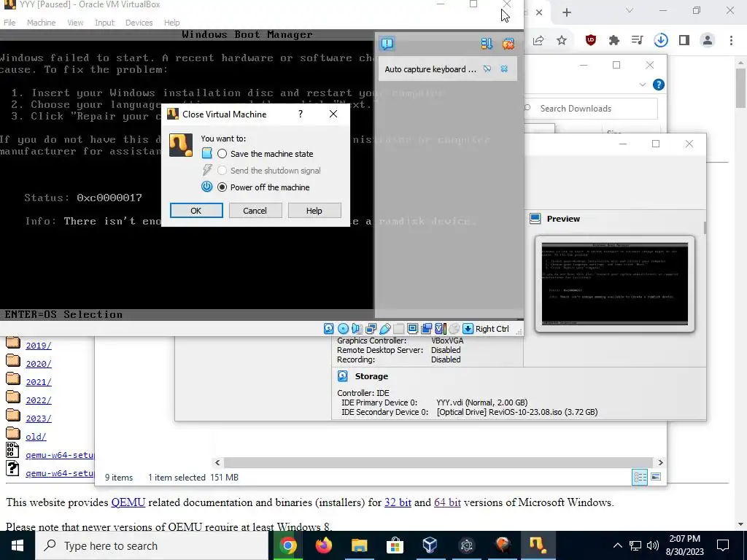This screenshot has height=560, width=747.
Task: Open the Devices menu in VirtualBox VM window
Action: pyautogui.click(x=139, y=23)
